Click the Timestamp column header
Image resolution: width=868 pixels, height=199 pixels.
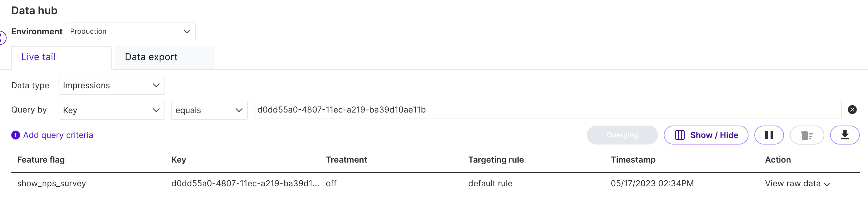point(633,160)
